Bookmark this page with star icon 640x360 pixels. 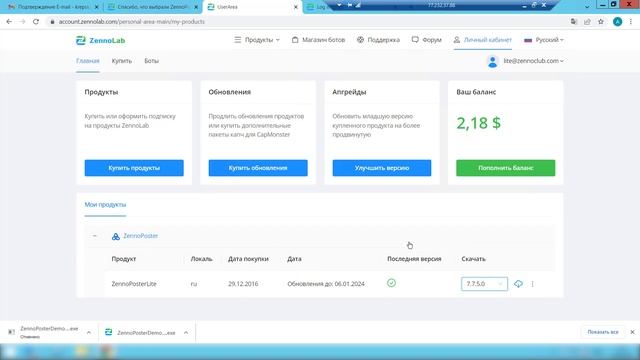click(x=601, y=22)
